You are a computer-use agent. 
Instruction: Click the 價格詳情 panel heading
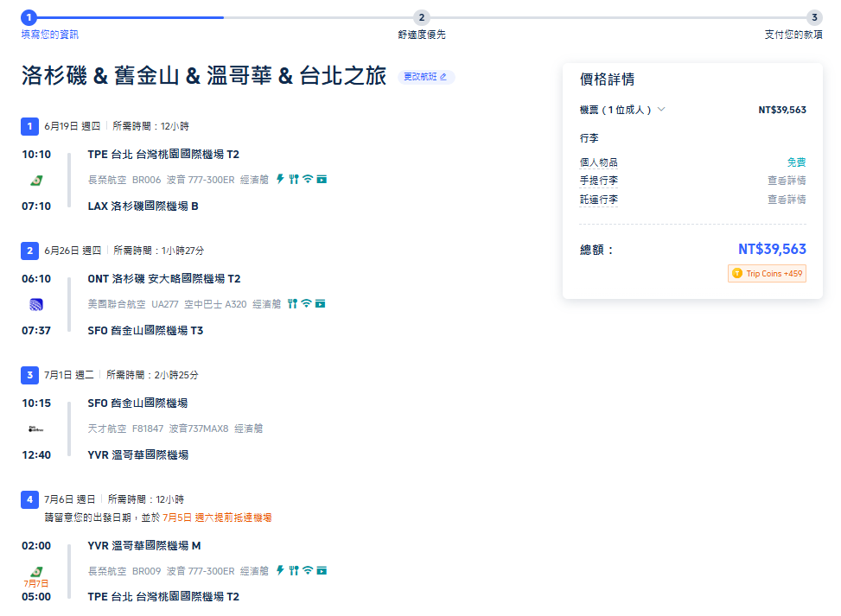point(607,79)
